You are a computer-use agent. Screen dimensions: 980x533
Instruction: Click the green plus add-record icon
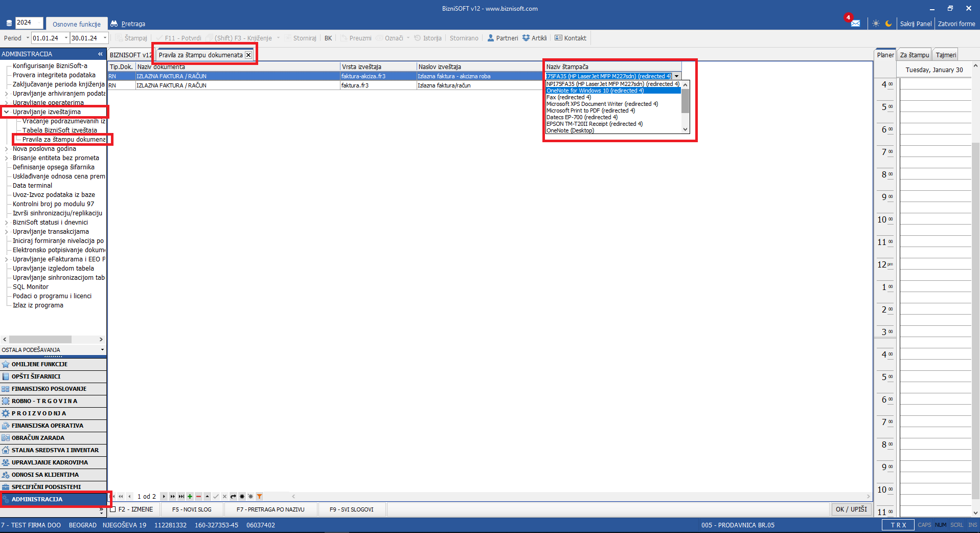click(x=190, y=496)
